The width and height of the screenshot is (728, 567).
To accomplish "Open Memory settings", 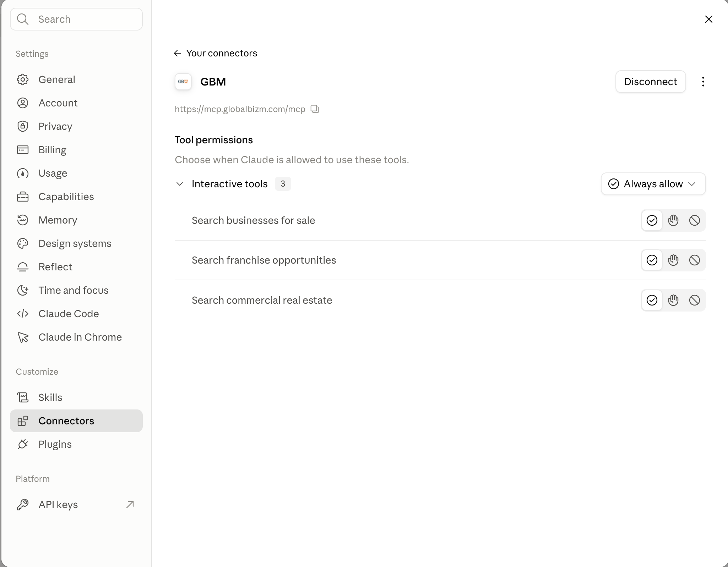I will [x=76, y=220].
